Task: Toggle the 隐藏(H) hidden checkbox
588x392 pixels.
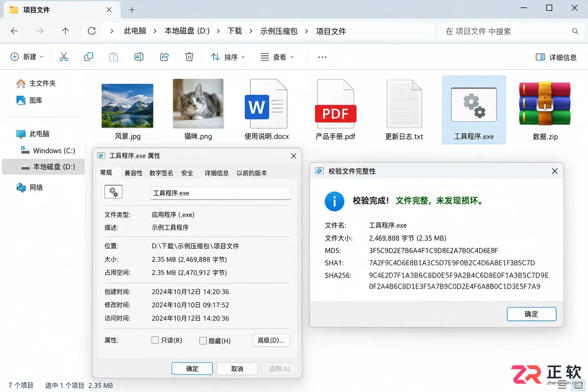Action: coord(203,341)
